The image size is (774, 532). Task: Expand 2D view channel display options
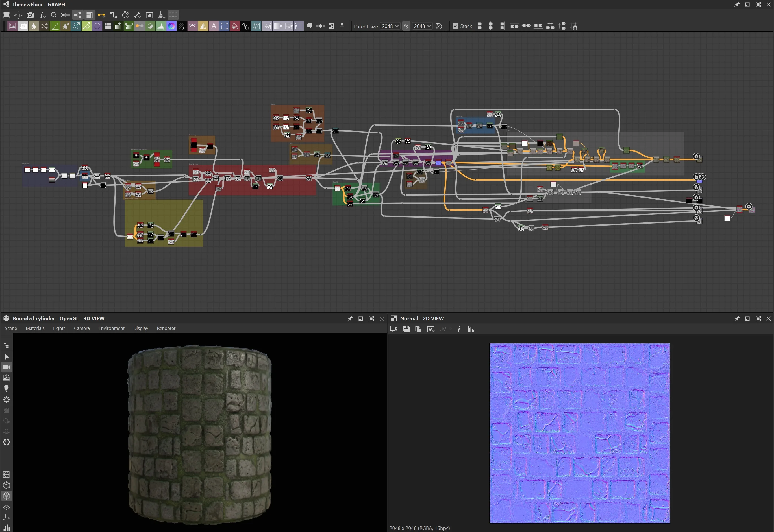click(x=431, y=329)
